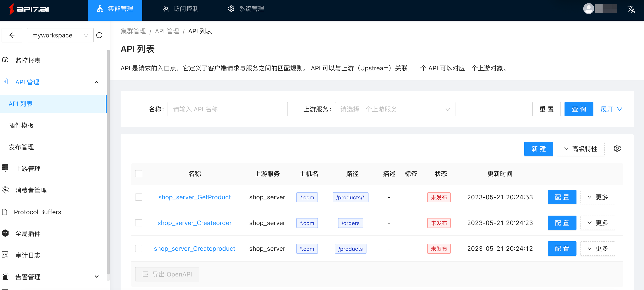Open 上游管理 in the sidebar
Screen dimensions: 644x290
point(28,169)
